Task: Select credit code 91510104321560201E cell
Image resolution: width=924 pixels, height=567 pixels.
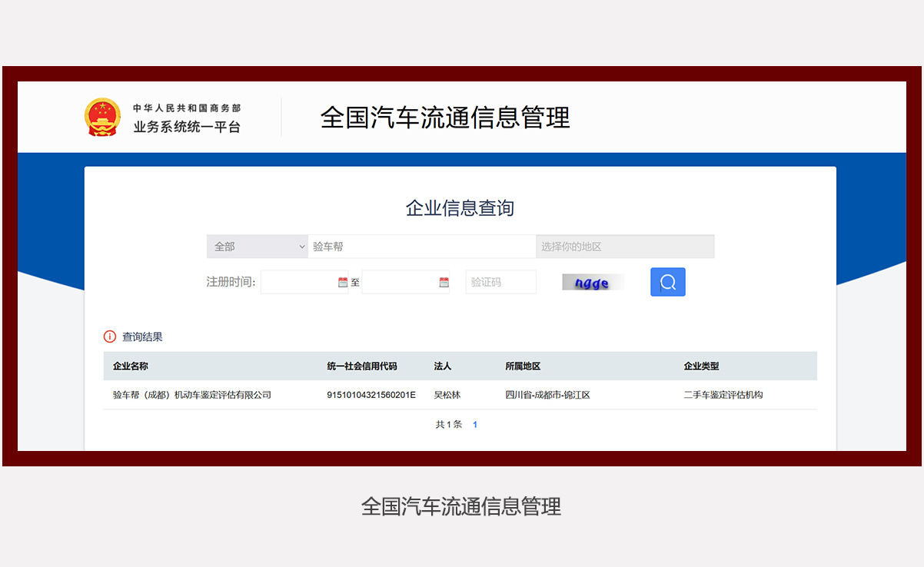Action: click(371, 395)
